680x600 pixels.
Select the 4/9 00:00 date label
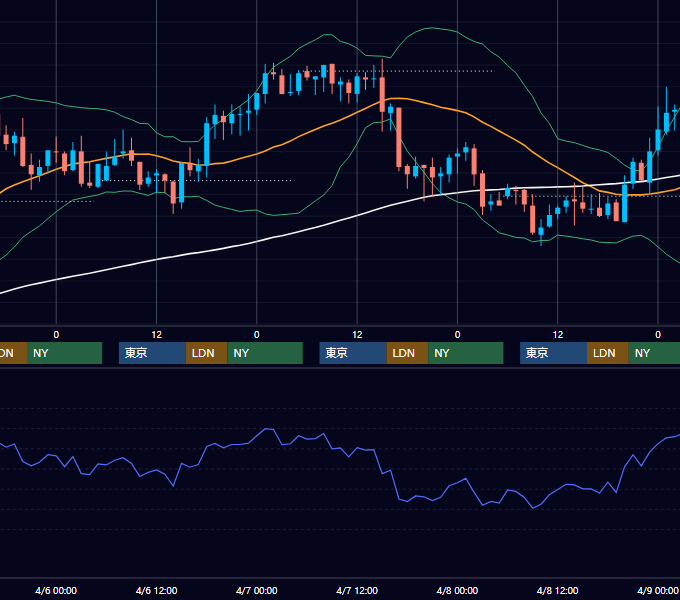click(657, 590)
